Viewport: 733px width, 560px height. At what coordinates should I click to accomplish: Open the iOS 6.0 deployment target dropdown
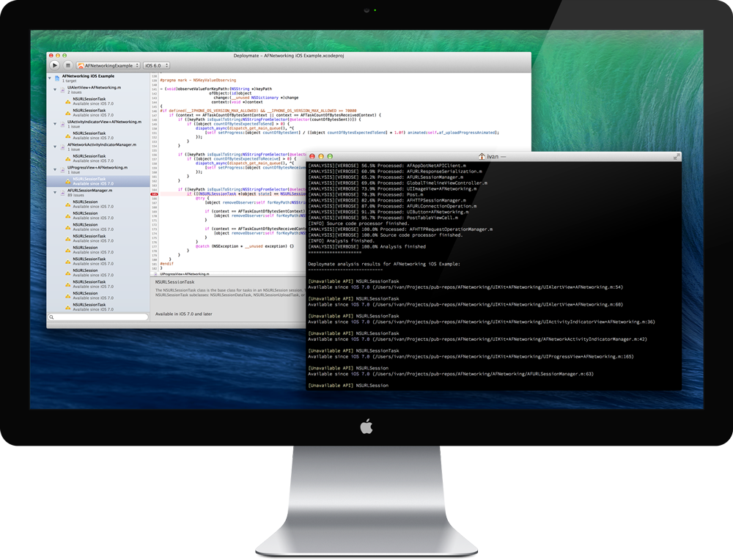click(x=156, y=65)
